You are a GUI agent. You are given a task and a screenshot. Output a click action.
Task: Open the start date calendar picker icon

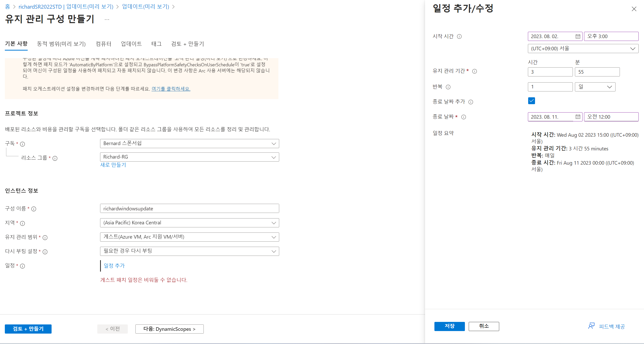[x=578, y=36]
